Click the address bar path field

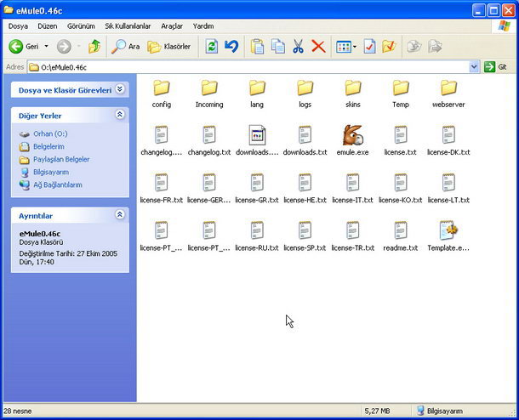pyautogui.click(x=248, y=67)
